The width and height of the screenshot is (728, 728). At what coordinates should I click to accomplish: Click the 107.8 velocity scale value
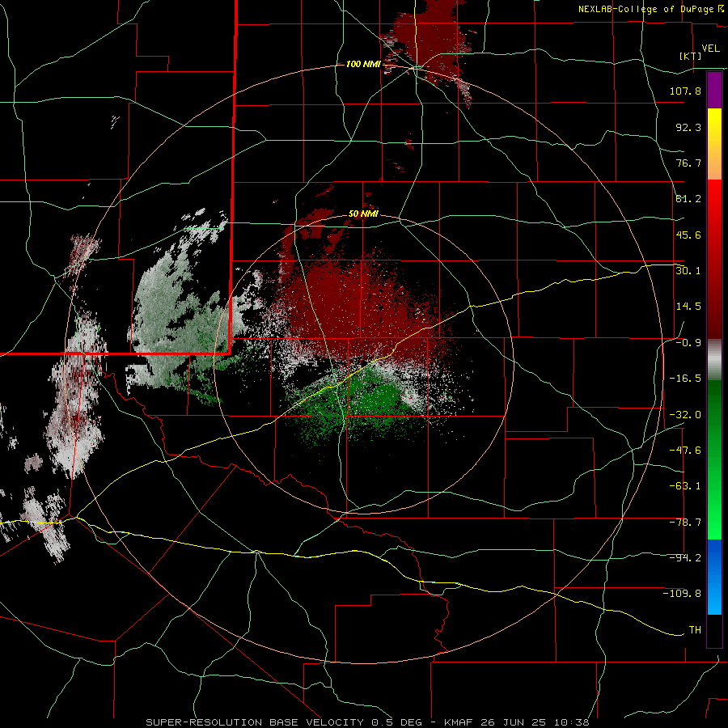[685, 91]
